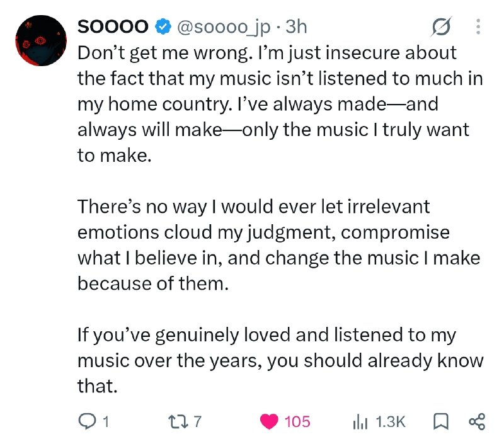Click the reply count of 1
Viewport: 504px width, 444px height.
point(106,421)
